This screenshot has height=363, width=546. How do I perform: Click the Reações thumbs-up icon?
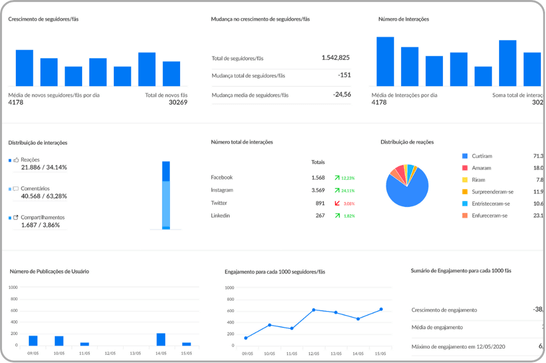(16, 160)
